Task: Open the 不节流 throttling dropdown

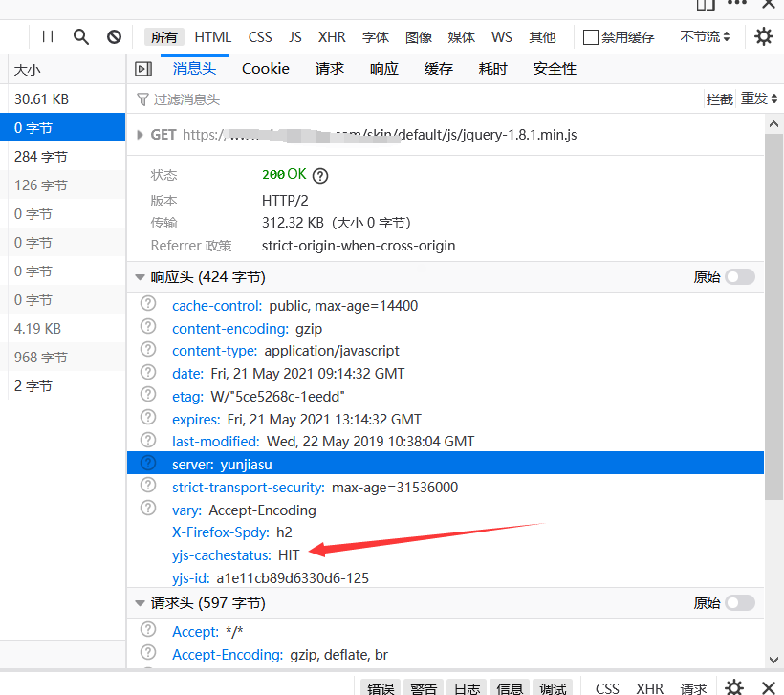Action: (x=705, y=37)
